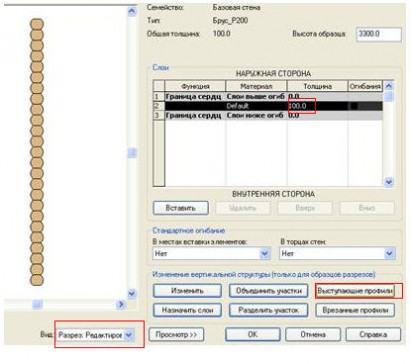Click 'Слои выше огиб' material cell
This screenshot has height=364, width=410.
coord(256,97)
